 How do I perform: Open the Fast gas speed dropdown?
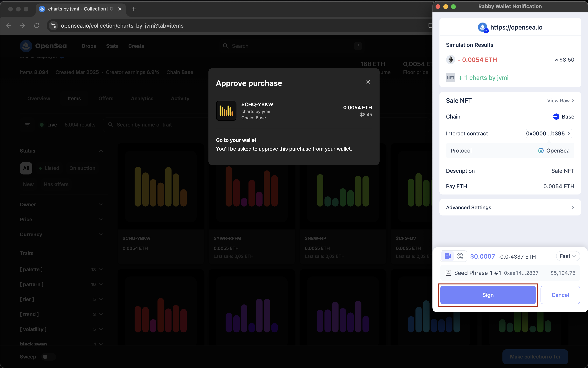tap(568, 256)
